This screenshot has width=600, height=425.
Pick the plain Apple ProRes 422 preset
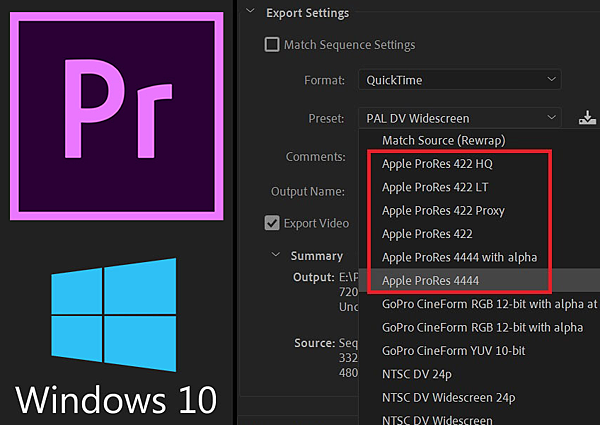coord(427,234)
